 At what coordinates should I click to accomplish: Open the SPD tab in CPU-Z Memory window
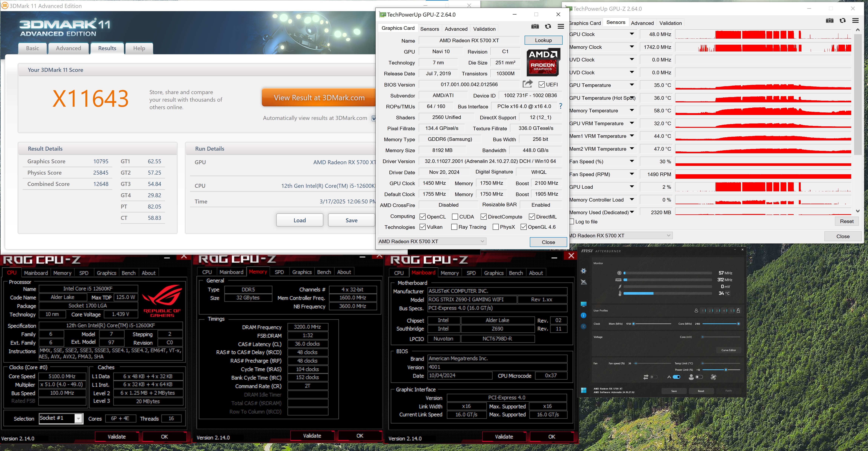(279, 272)
